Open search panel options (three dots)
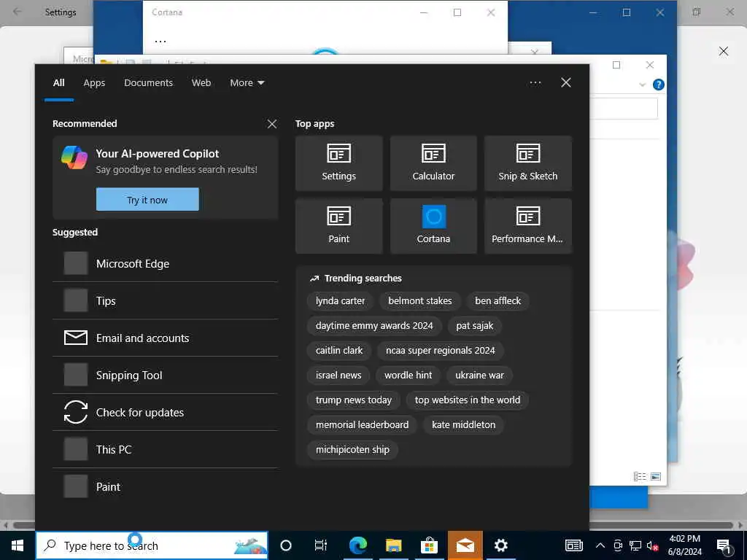This screenshot has width=747, height=560. 535,83
